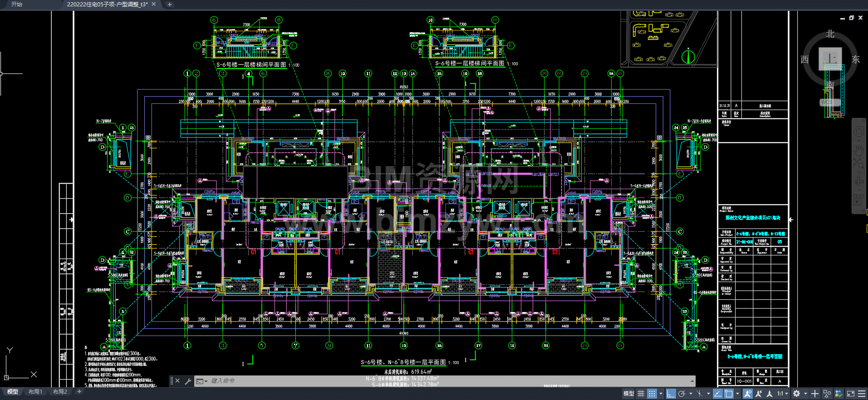The width and height of the screenshot is (868, 400).
Task: Open status bar customization menu icon
Action: 862,394
